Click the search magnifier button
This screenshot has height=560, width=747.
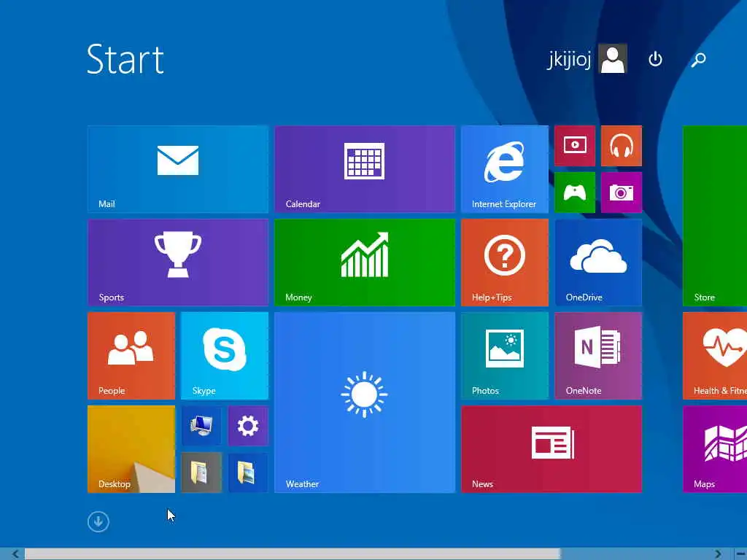point(698,60)
